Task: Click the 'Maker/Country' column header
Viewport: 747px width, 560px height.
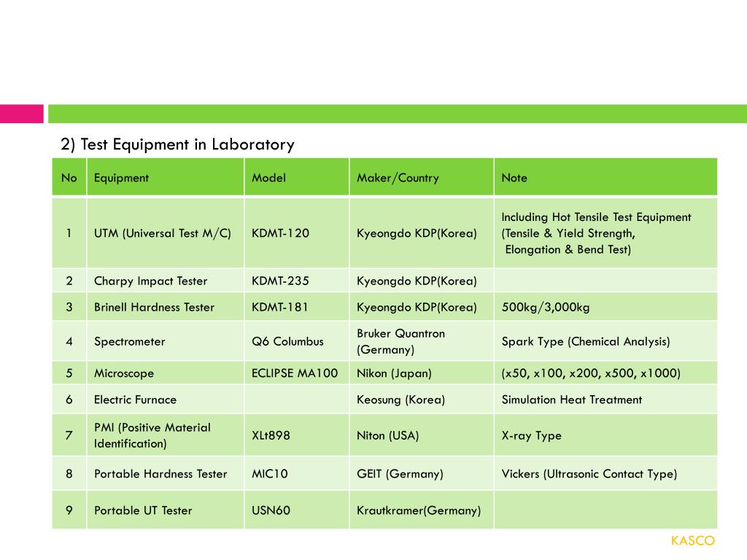Action: pos(422,178)
